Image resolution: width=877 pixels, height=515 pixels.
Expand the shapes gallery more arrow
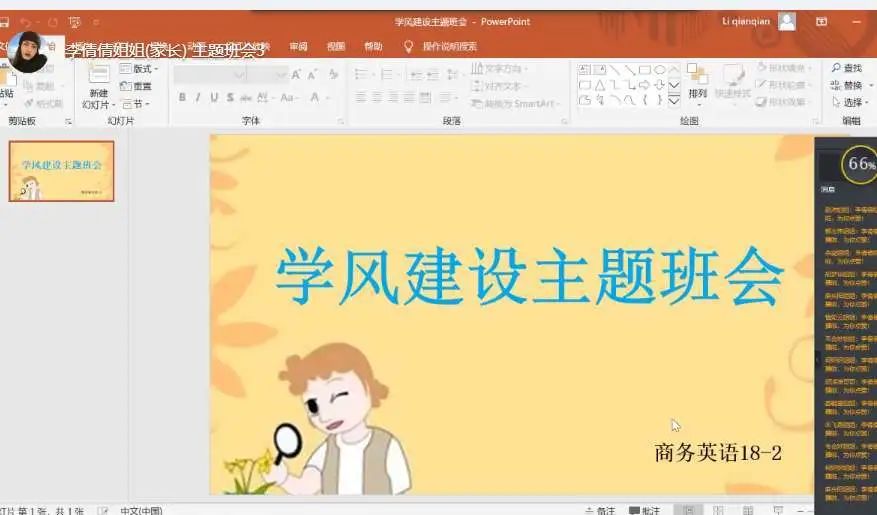point(675,101)
